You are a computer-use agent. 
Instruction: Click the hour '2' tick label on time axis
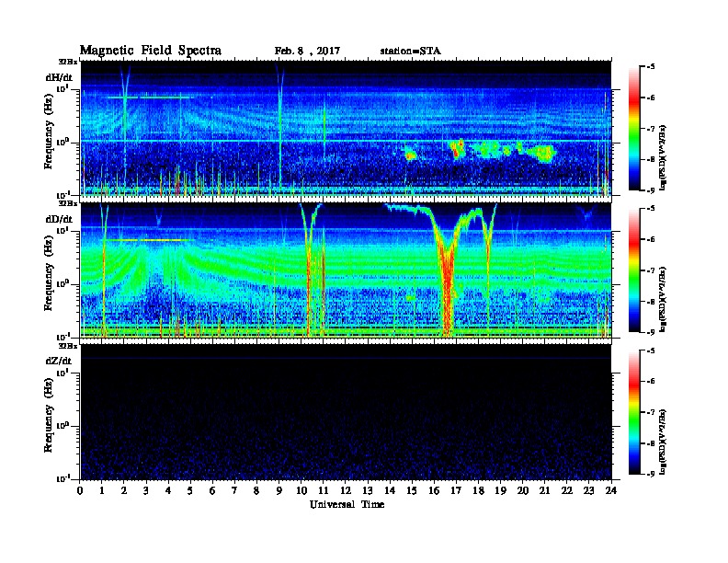[124, 490]
